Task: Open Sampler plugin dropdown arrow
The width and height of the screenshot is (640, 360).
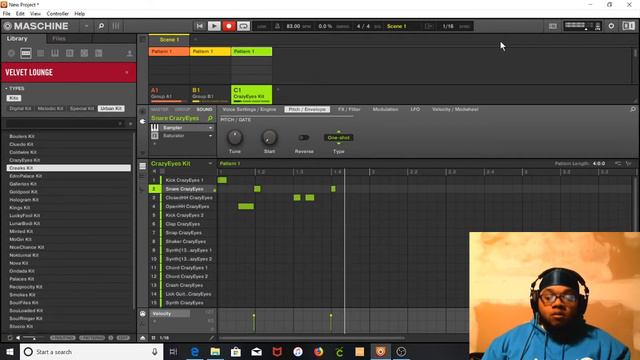Action: point(210,128)
